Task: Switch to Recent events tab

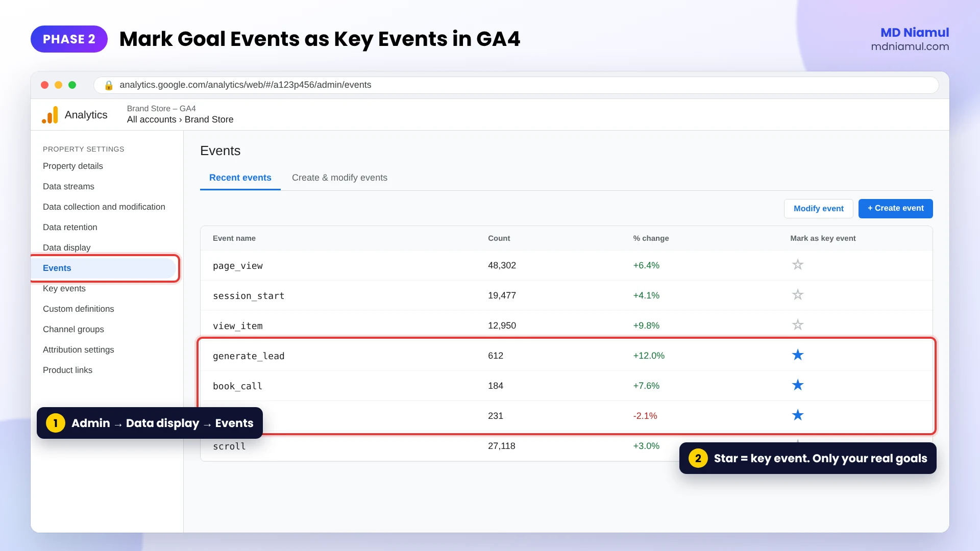Action: (x=240, y=178)
